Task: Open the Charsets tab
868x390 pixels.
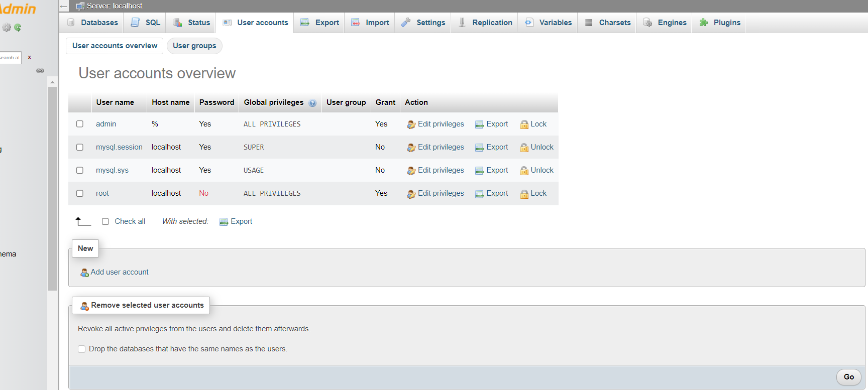Action: coord(608,23)
